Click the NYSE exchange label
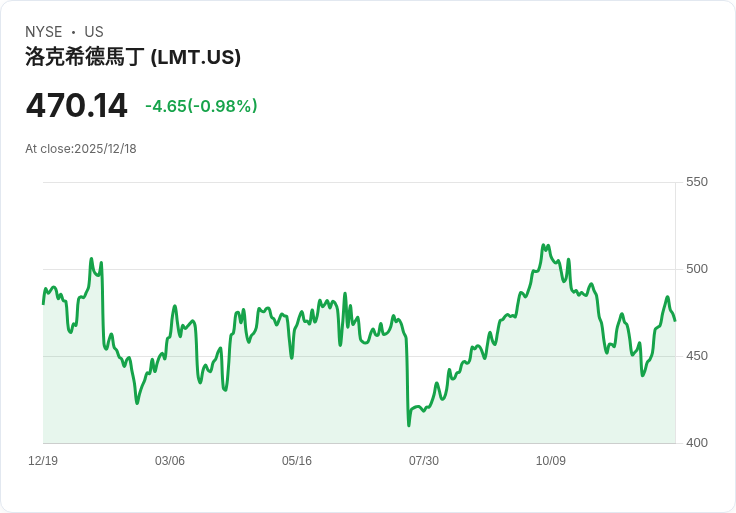The width and height of the screenshot is (736, 513). coord(44,32)
